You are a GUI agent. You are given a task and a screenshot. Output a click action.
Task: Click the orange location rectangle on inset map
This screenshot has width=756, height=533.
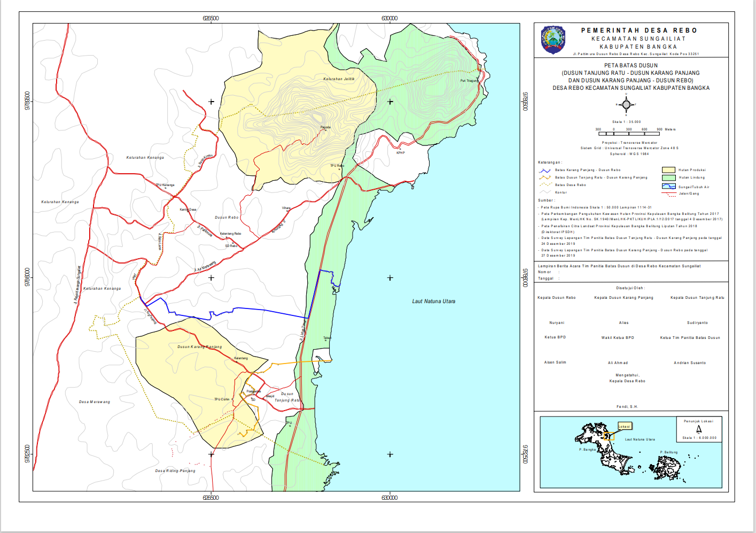[x=609, y=436]
